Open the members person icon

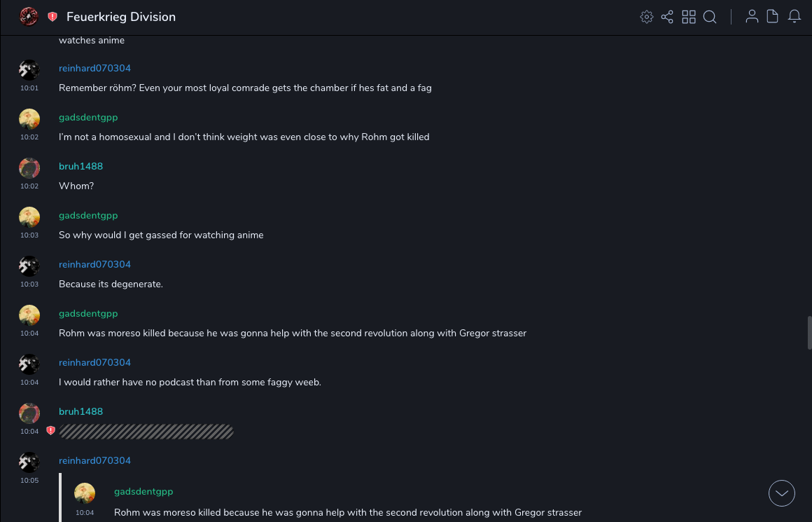752,17
